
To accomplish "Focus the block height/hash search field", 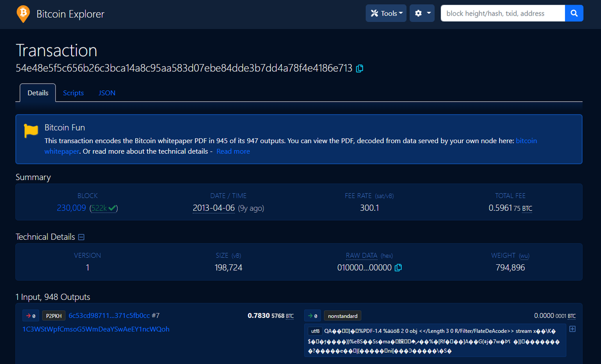I will coord(503,14).
